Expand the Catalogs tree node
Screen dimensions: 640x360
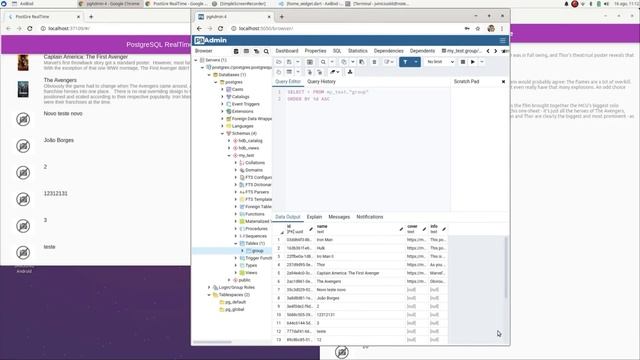click(222, 97)
